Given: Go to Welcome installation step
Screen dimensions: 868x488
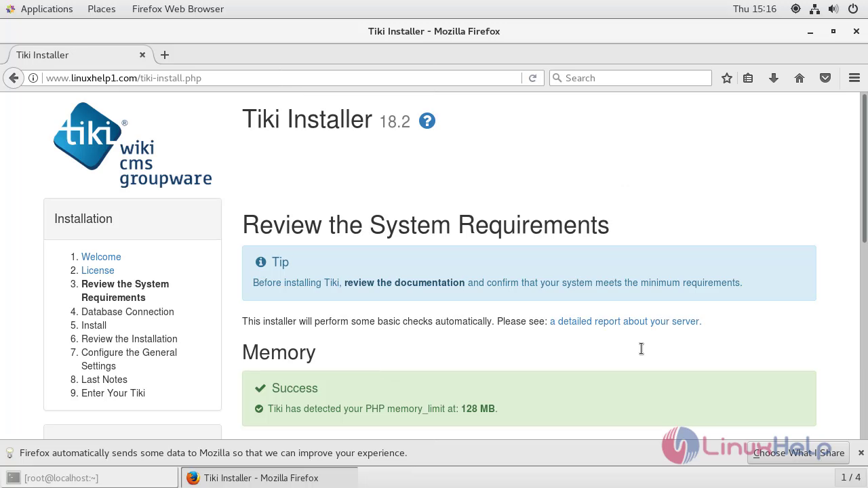Looking at the screenshot, I should tap(101, 257).
